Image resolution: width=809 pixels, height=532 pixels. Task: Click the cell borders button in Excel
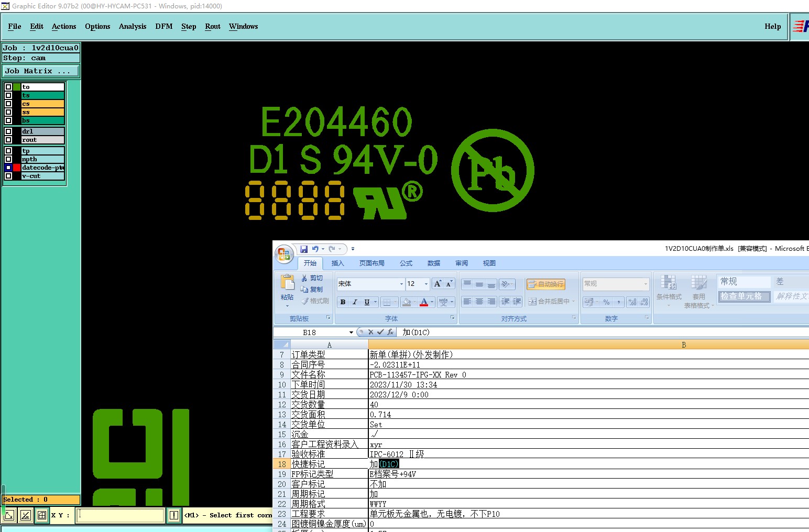point(386,302)
